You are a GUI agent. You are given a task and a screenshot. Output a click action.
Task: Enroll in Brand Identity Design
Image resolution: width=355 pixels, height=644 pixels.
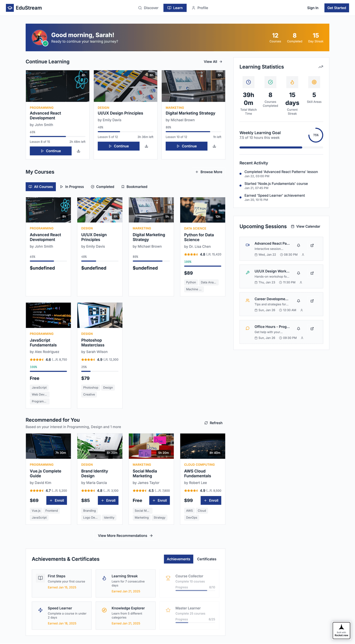coord(108,501)
